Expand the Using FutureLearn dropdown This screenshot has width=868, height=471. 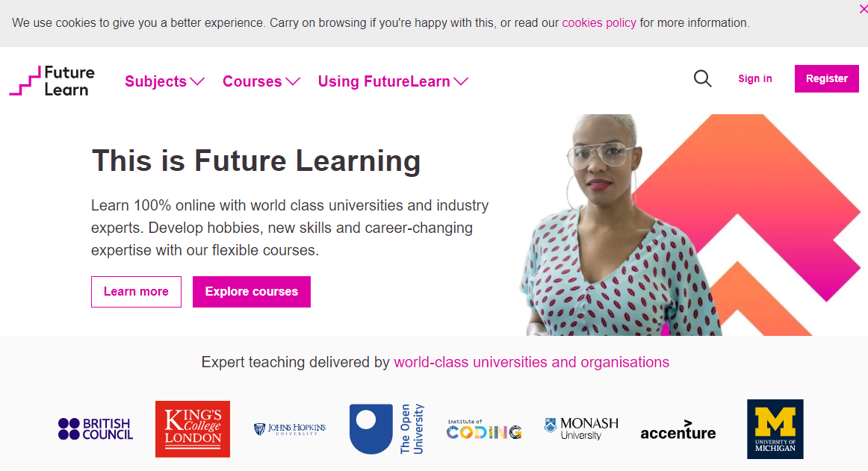(x=392, y=81)
